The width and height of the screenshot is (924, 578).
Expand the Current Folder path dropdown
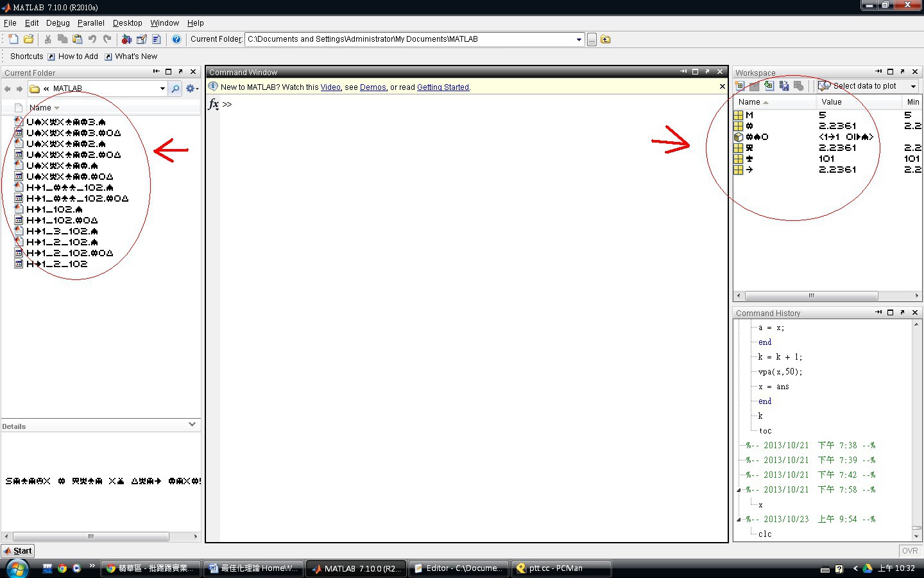pyautogui.click(x=579, y=40)
